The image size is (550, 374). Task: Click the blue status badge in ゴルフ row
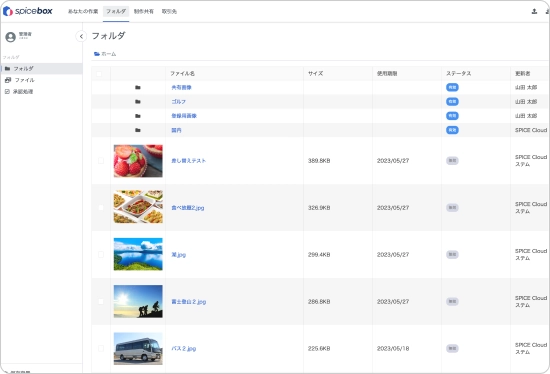(452, 102)
